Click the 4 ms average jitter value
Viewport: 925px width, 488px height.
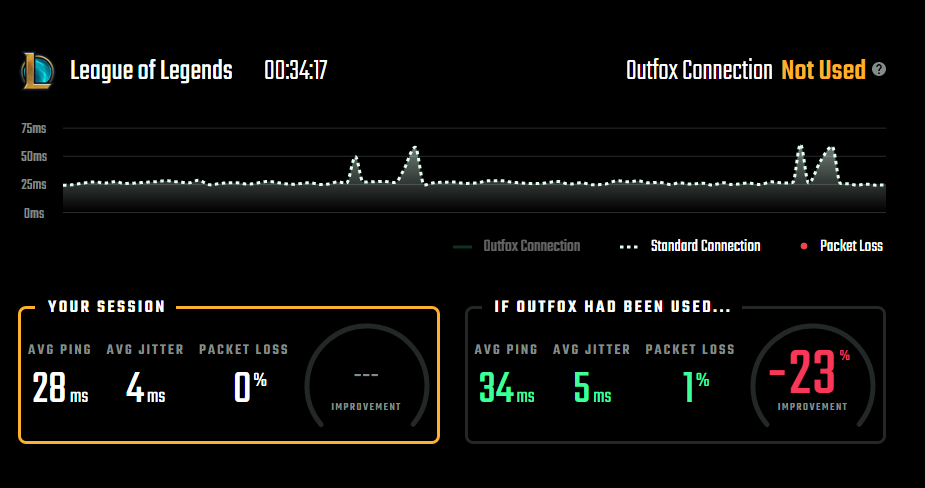click(145, 388)
